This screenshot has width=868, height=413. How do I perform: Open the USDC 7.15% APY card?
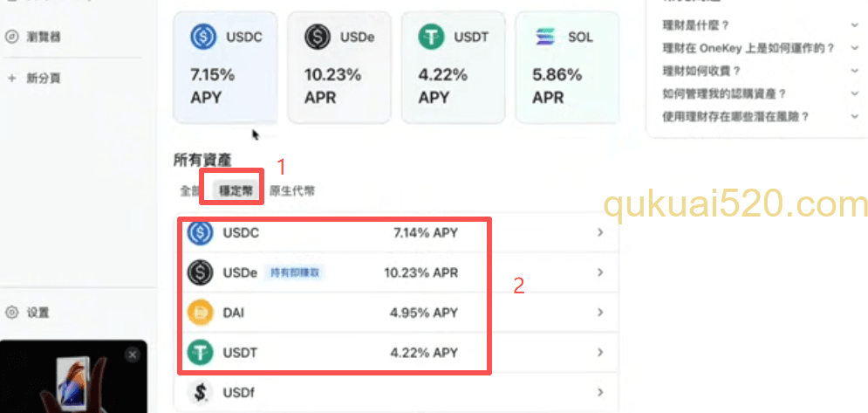(225, 67)
